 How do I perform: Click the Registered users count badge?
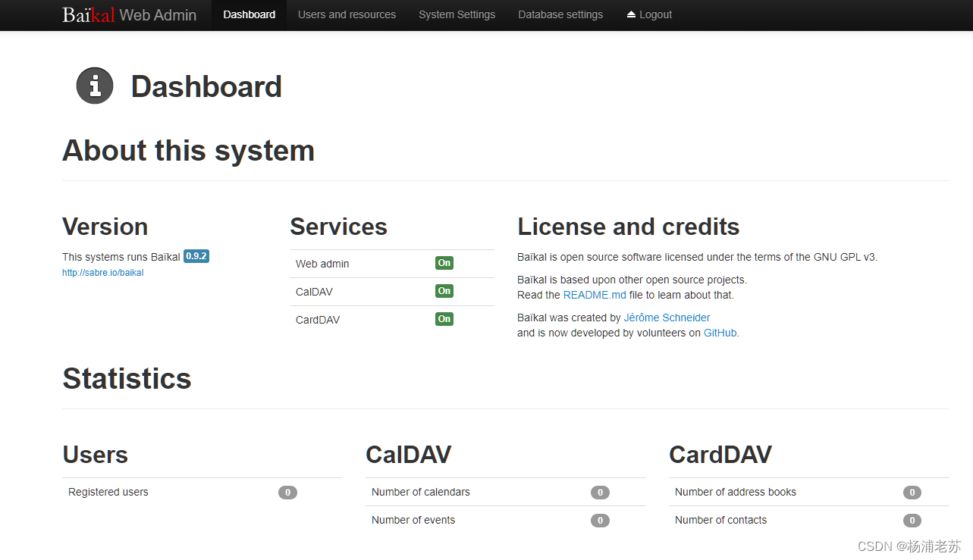click(287, 493)
